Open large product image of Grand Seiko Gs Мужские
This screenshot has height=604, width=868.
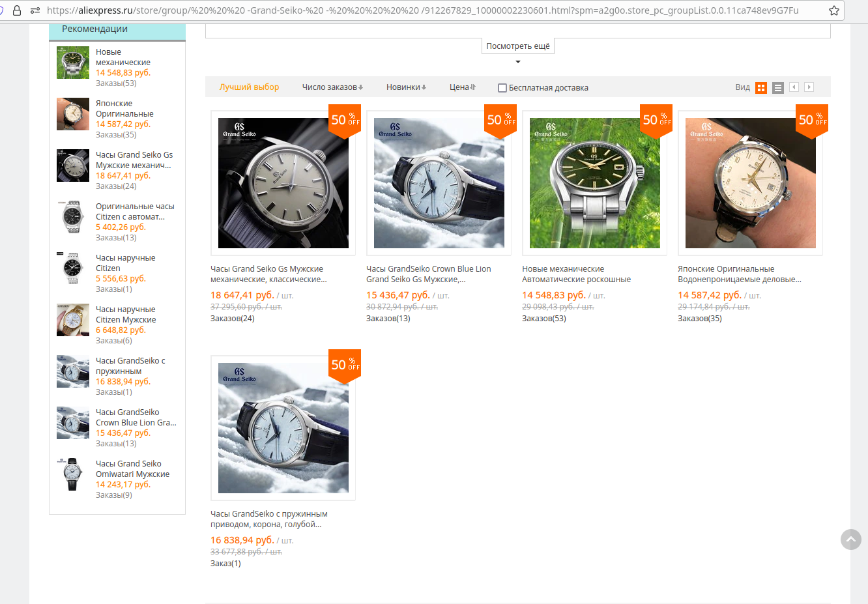coord(283,183)
